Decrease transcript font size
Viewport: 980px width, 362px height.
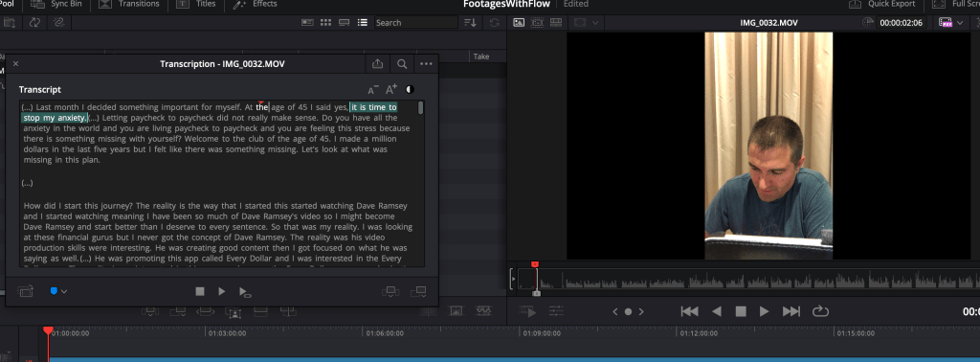pos(373,89)
